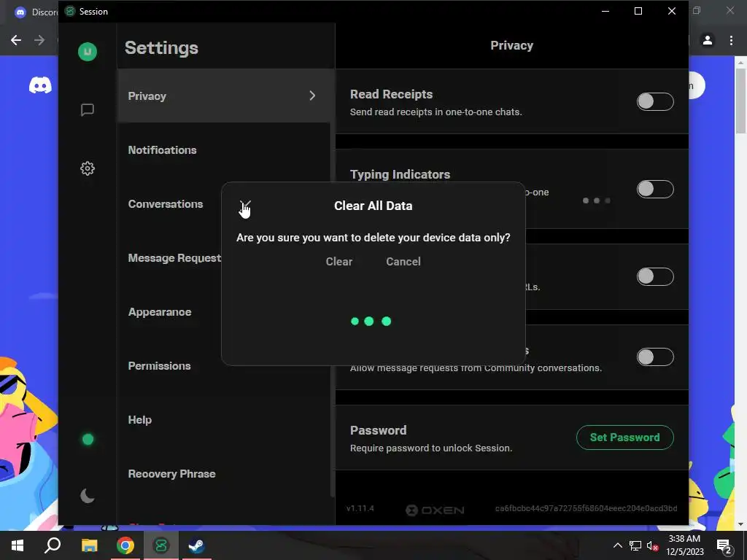The height and width of the screenshot is (560, 747).
Task: Open Chrome three-dot menu
Action: (x=731, y=41)
